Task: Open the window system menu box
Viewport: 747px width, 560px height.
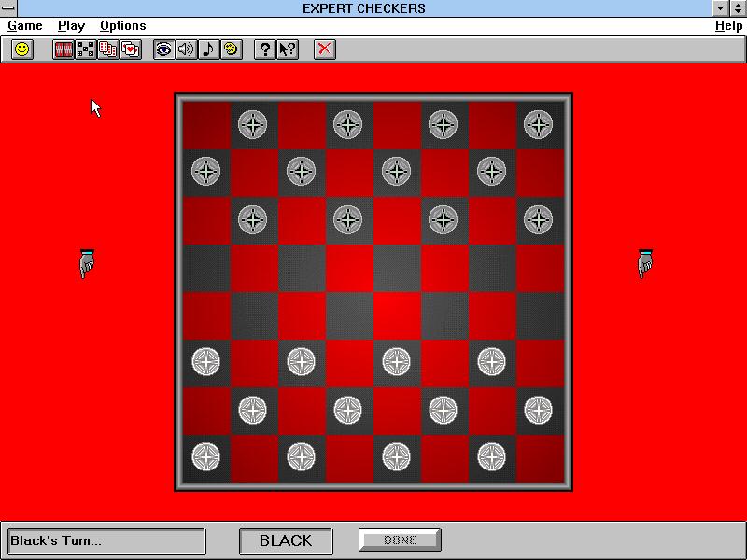Action: point(8,8)
